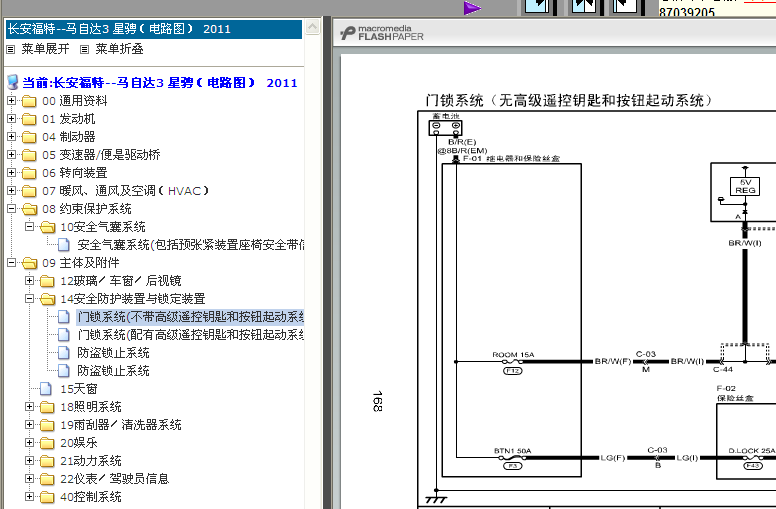Screen dimensions: 776x509
Task: Open 门锁系统(配有高级遥控钥匙和按钮起动系统) page
Action: pyautogui.click(x=191, y=335)
